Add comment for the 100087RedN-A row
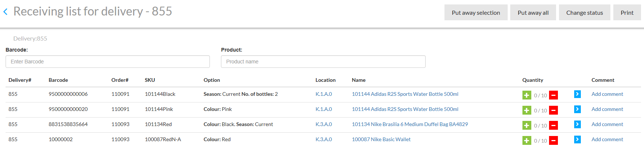The width and height of the screenshot is (644, 150). click(x=607, y=139)
